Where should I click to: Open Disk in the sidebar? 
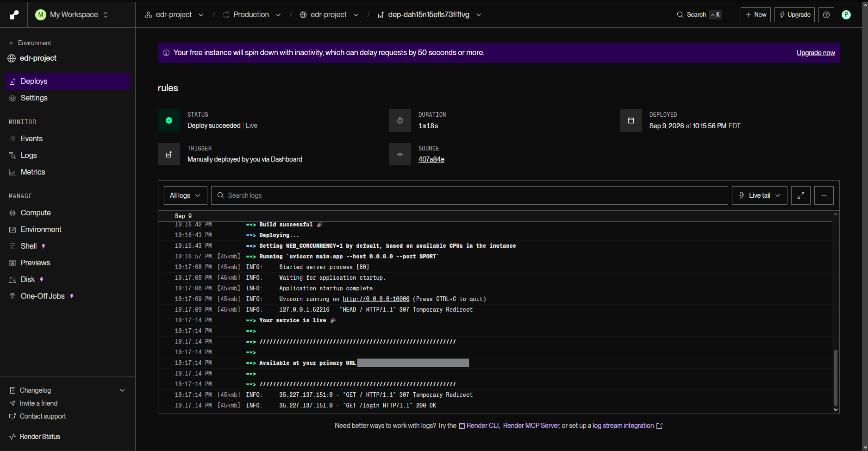68,279
